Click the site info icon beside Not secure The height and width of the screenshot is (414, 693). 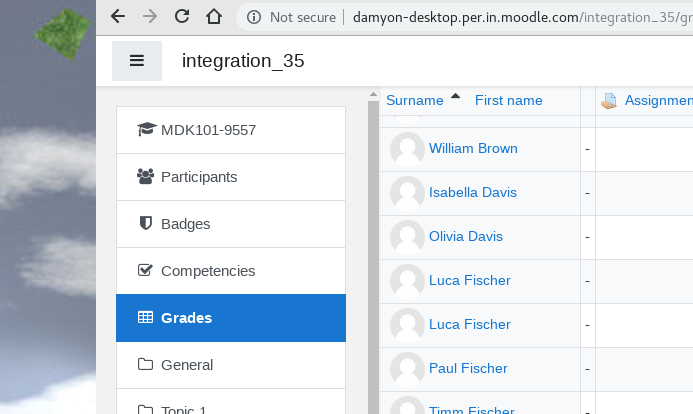pyautogui.click(x=254, y=17)
